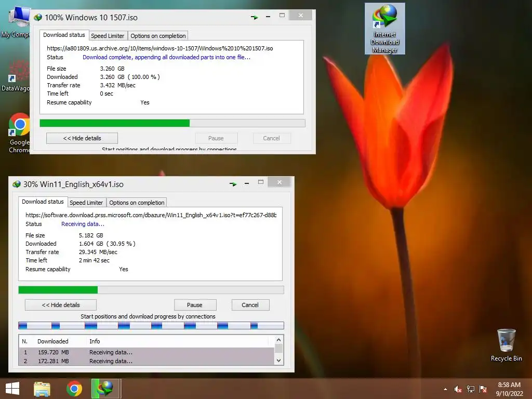Open Options on completion tab in Windows 10 1507.iso window
Viewport: 532px width, 399px height.
coord(158,36)
